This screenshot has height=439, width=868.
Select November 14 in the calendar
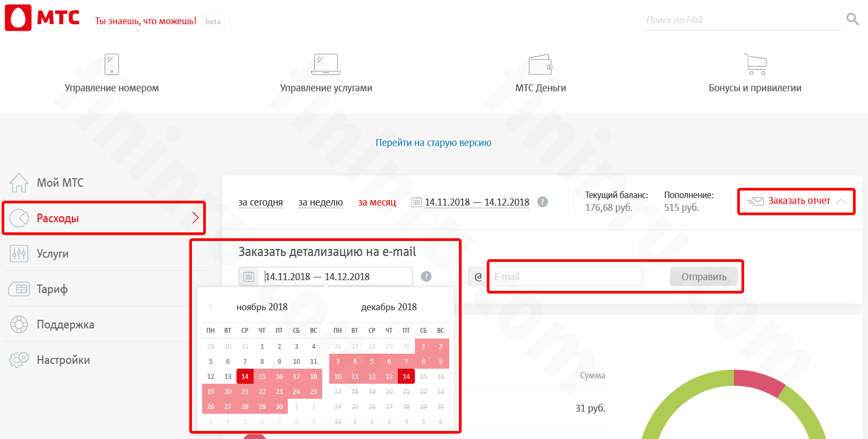coord(245,376)
